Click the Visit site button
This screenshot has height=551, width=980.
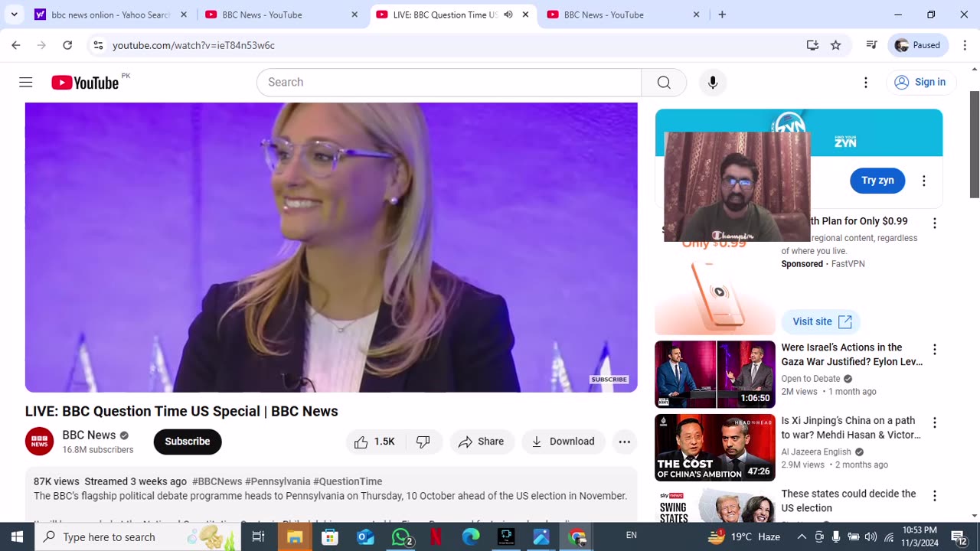(x=821, y=321)
